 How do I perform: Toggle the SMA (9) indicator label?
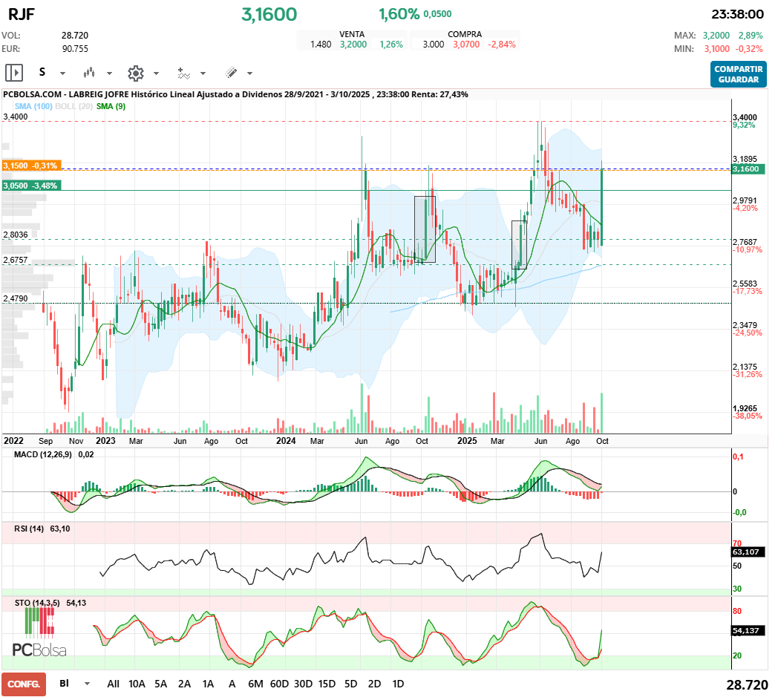tap(111, 106)
